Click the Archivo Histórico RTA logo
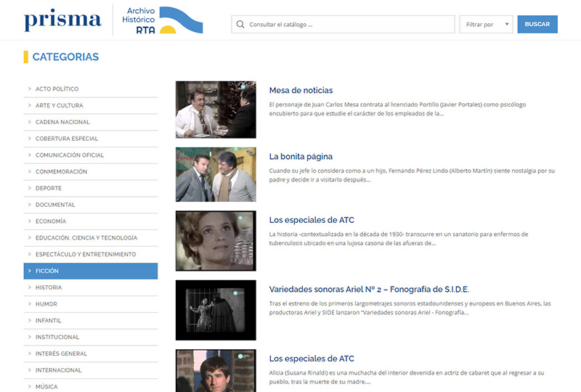Viewport: 581px width, 392px height. (x=163, y=20)
